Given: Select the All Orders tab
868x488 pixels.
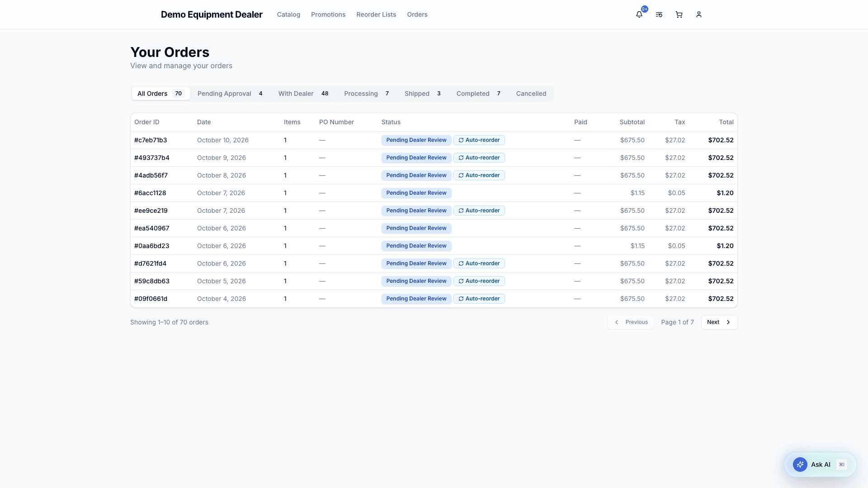Looking at the screenshot, I should point(161,94).
